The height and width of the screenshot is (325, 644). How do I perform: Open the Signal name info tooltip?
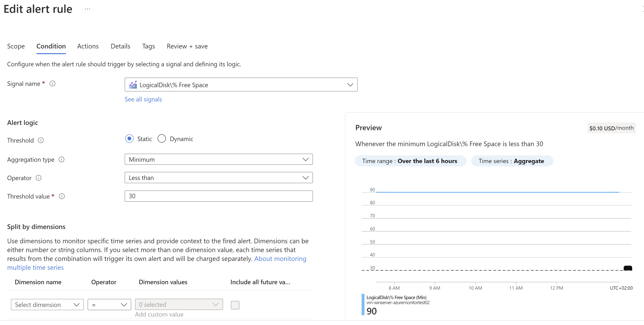click(x=53, y=83)
